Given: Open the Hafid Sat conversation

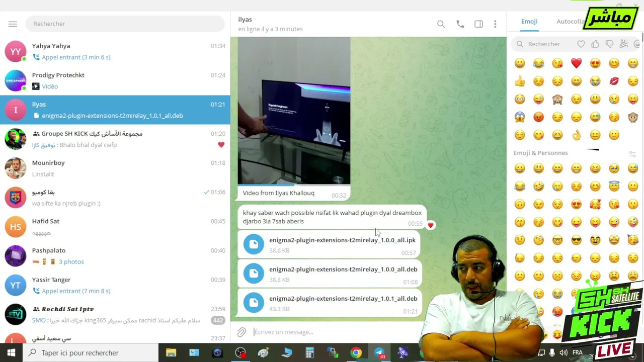Looking at the screenshot, I should pyautogui.click(x=115, y=227).
